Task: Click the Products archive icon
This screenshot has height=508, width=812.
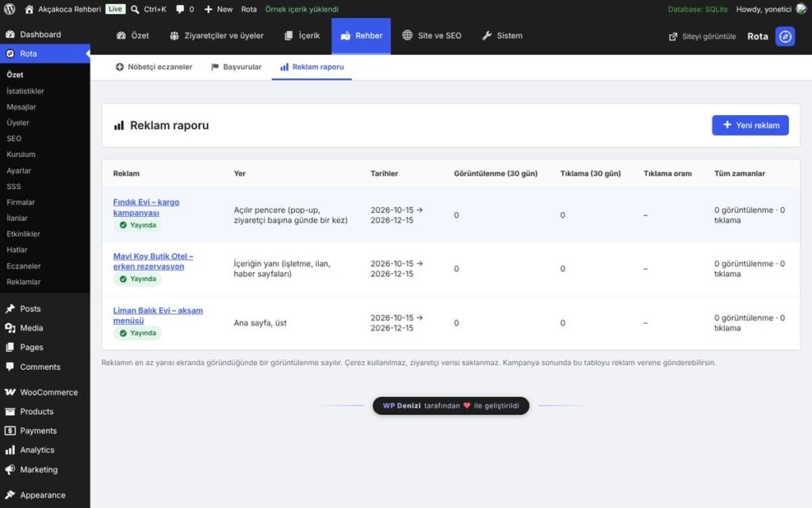Action: coord(10,411)
